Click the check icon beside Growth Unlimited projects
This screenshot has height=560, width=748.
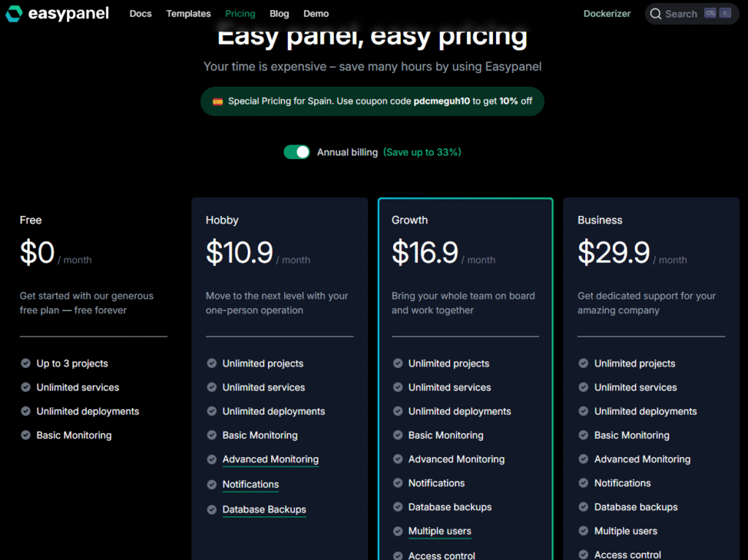pyautogui.click(x=398, y=364)
